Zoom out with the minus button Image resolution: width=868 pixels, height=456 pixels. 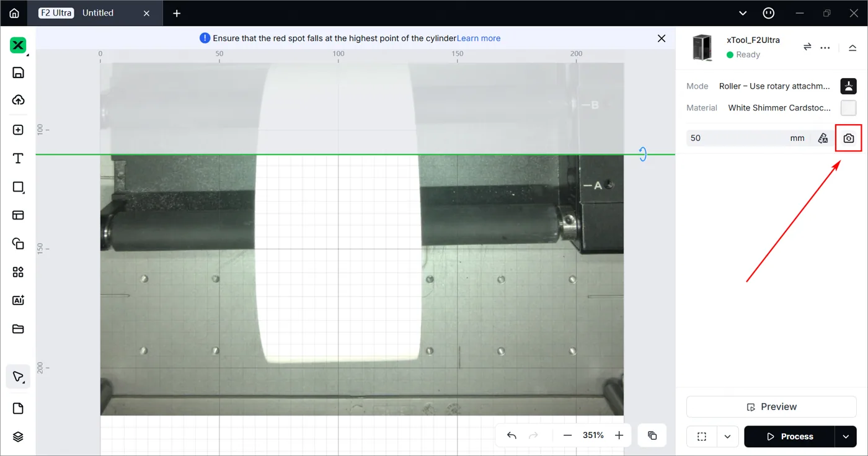(x=567, y=436)
